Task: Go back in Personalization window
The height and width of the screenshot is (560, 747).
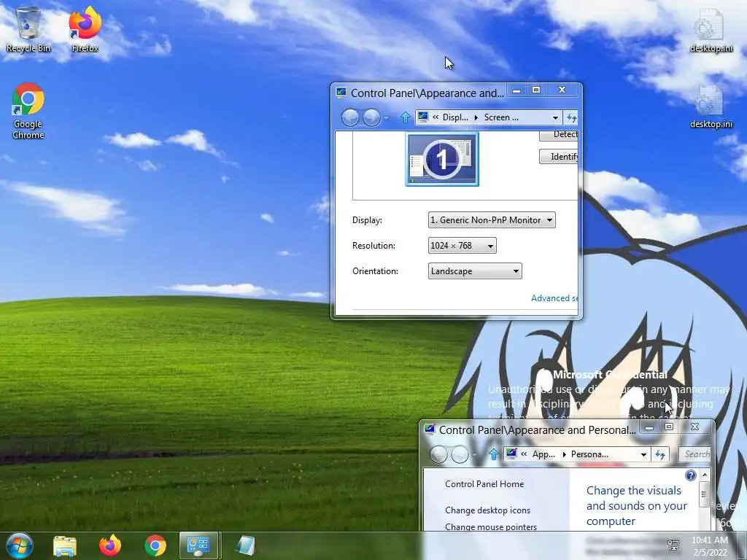Action: click(438, 454)
